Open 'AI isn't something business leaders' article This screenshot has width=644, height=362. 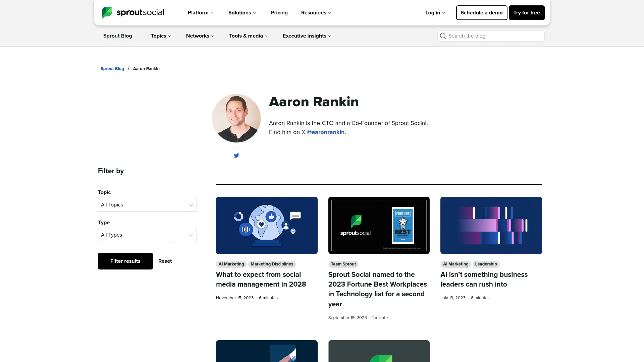484,279
